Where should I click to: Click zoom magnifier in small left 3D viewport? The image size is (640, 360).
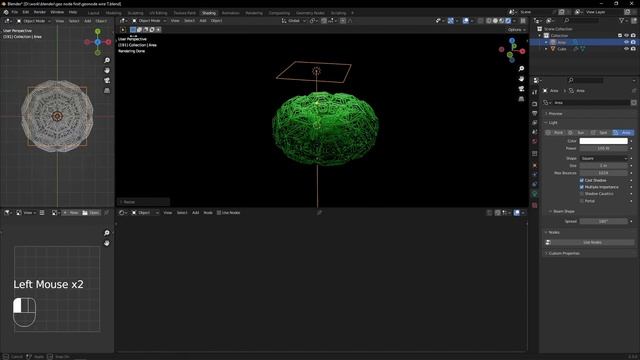coord(107,60)
